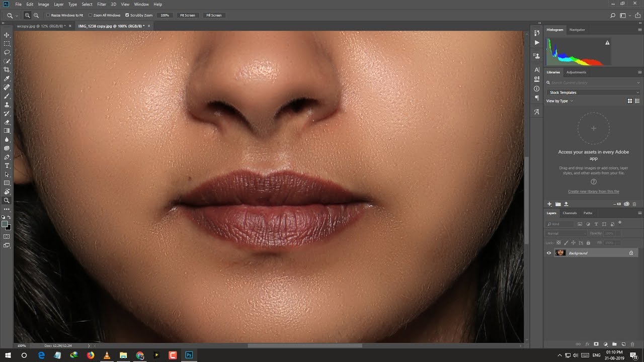Open the Image menu
This screenshot has width=644, height=362.
click(x=44, y=4)
